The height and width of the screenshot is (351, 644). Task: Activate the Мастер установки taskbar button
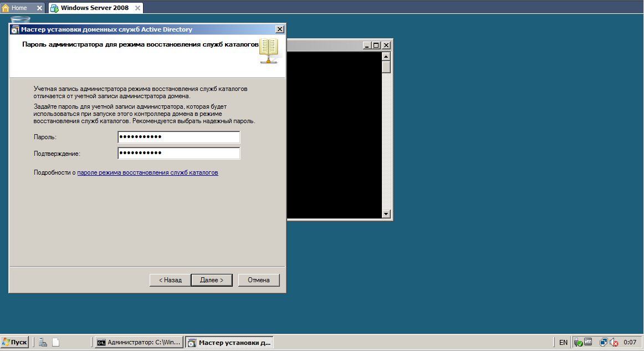(229, 342)
